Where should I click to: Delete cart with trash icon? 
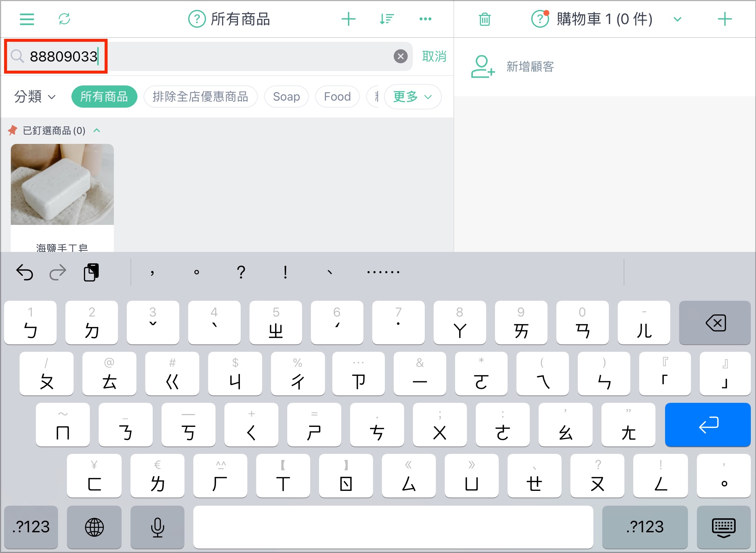(x=485, y=19)
